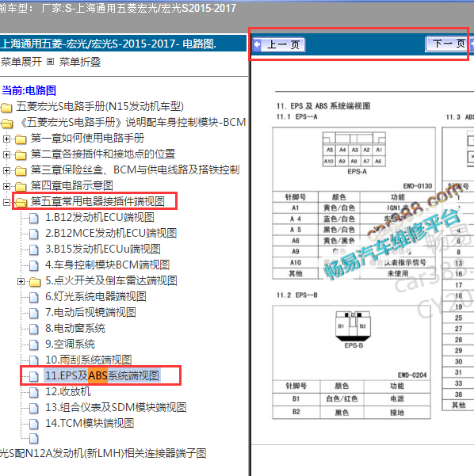The width and height of the screenshot is (474, 476).
Task: Click page icon of 9.空调系统
Action: click(34, 345)
